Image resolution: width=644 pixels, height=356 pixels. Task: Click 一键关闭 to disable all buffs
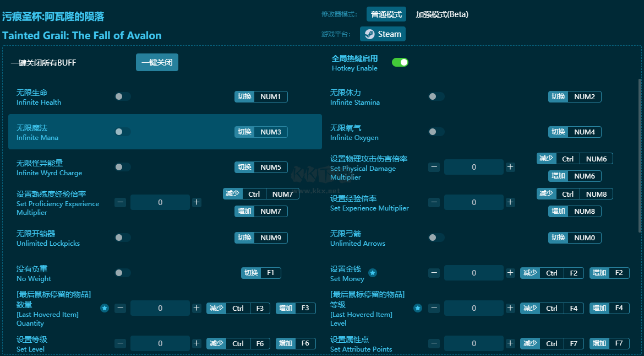157,62
